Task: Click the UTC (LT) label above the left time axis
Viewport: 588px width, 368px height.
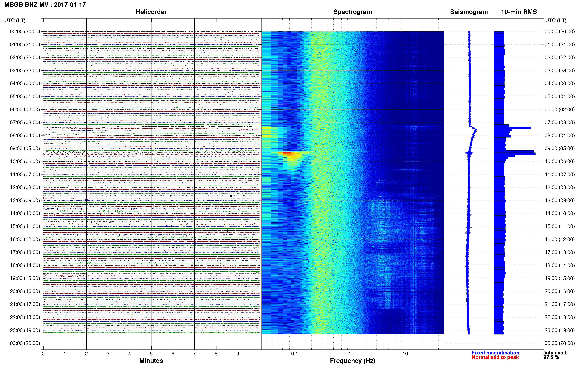Action: click(x=15, y=20)
